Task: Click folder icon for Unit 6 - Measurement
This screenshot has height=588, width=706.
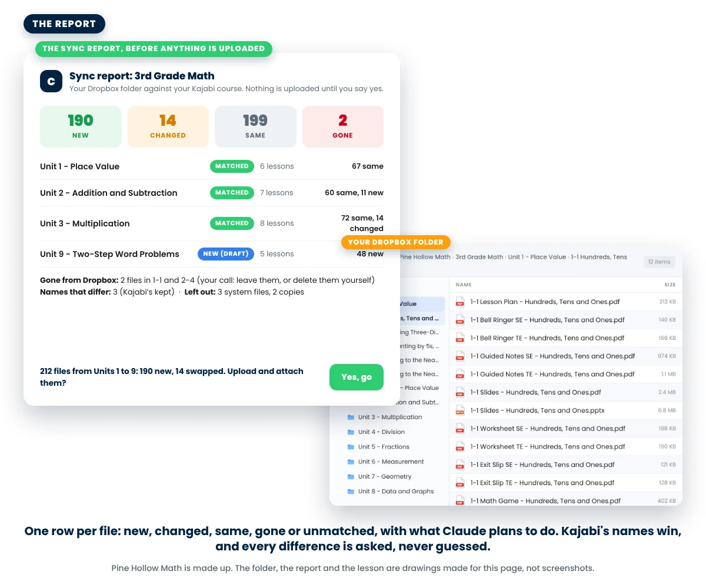Action: click(351, 462)
